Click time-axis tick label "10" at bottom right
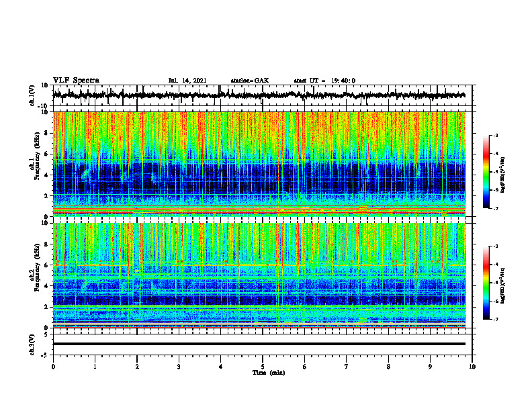 click(x=472, y=367)
